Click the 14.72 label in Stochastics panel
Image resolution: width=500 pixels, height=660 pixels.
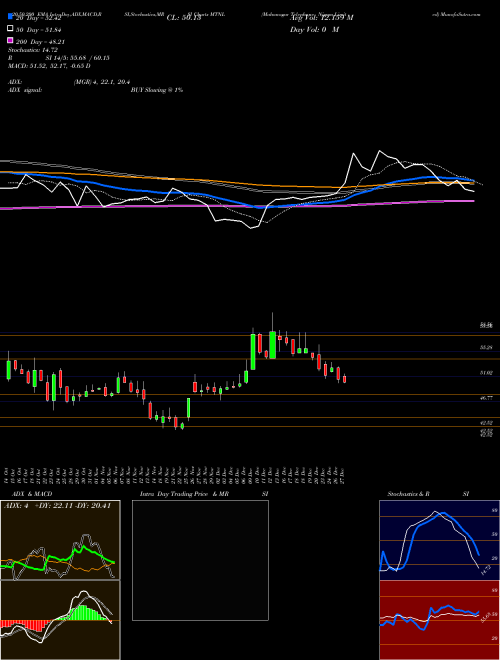click(x=487, y=572)
